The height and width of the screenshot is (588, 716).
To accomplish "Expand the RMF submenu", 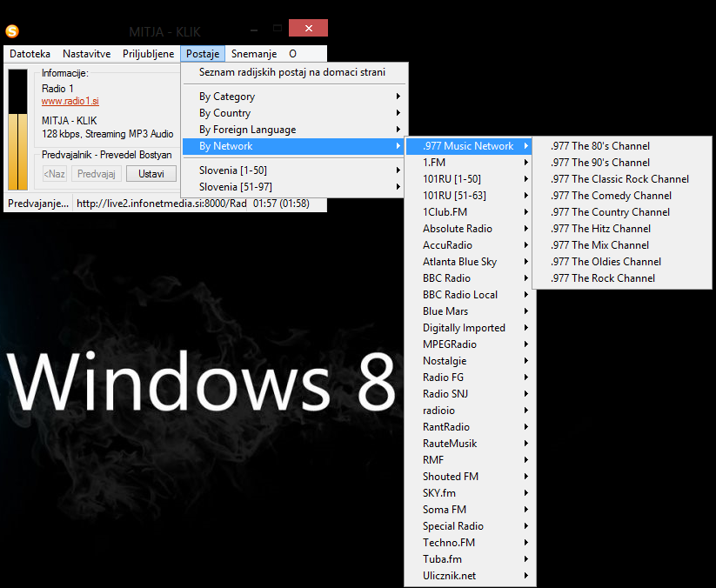I will 470,460.
